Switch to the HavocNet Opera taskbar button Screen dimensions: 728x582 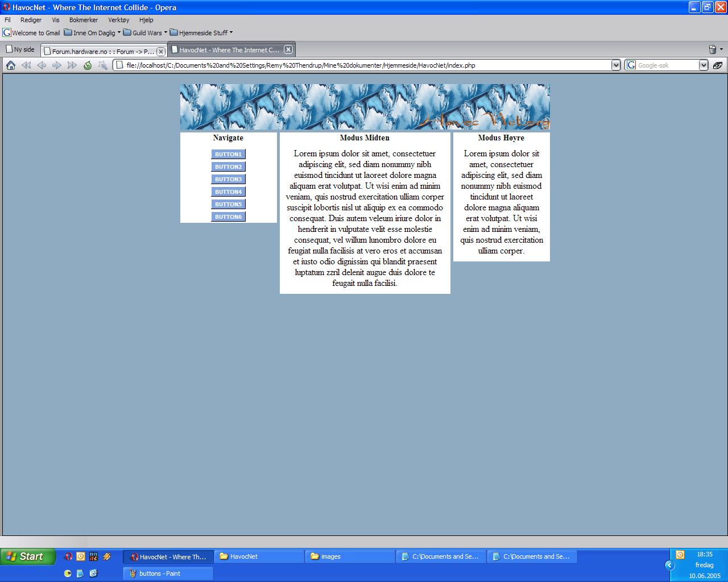[168, 556]
